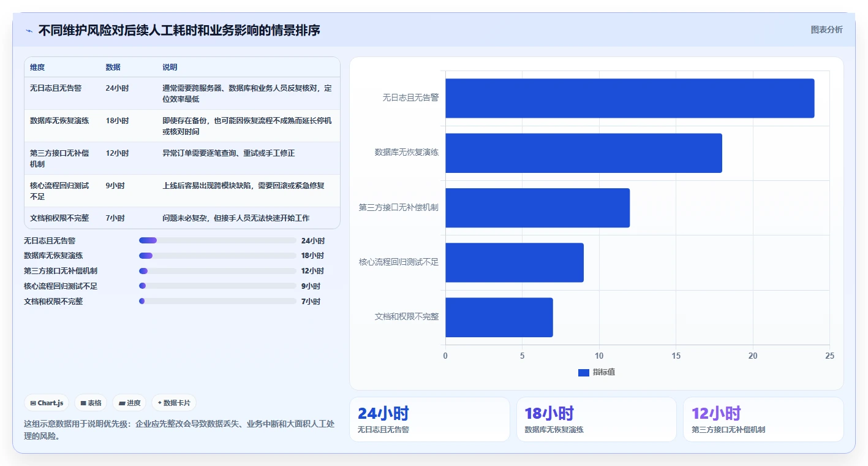Select the Chart.js tag
The height and width of the screenshot is (466, 868).
tap(47, 403)
